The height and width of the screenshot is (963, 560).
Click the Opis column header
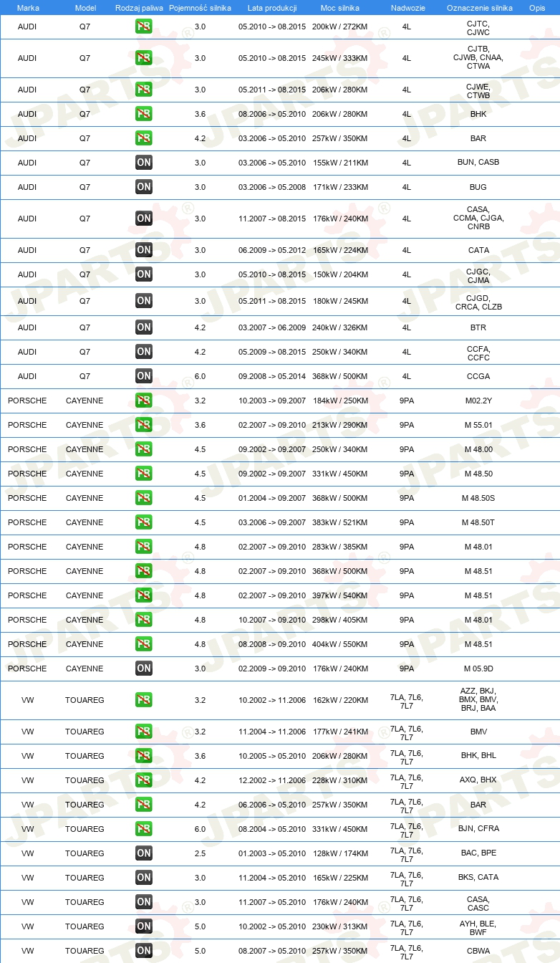pyautogui.click(x=537, y=7)
